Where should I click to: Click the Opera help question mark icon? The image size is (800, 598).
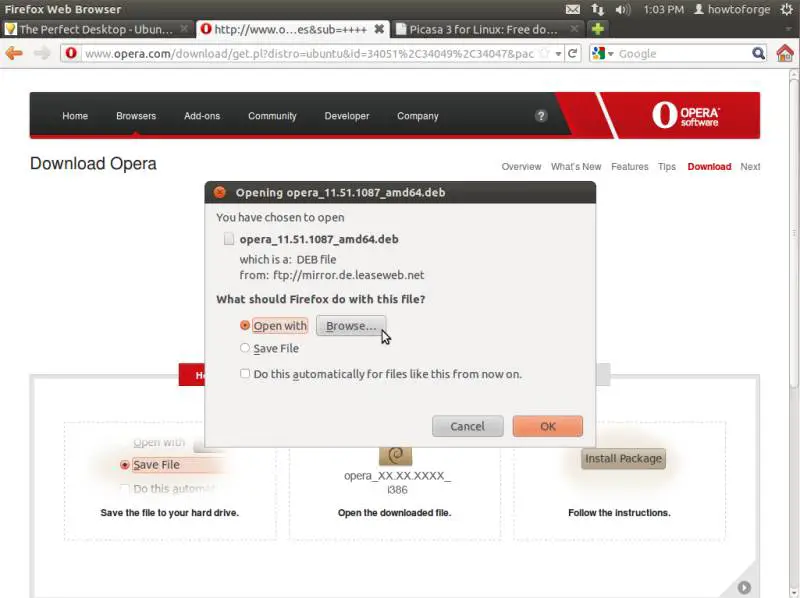click(x=541, y=116)
